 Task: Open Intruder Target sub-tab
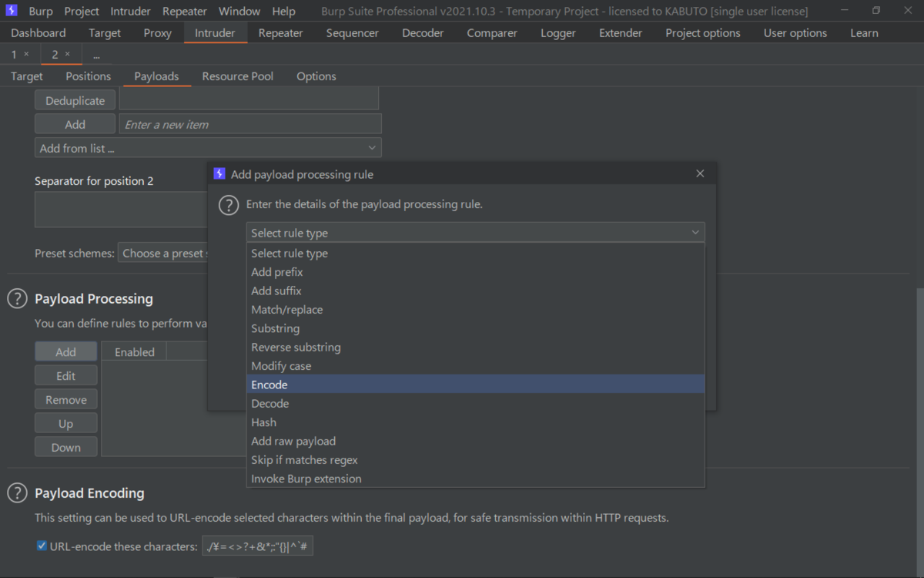pos(27,76)
